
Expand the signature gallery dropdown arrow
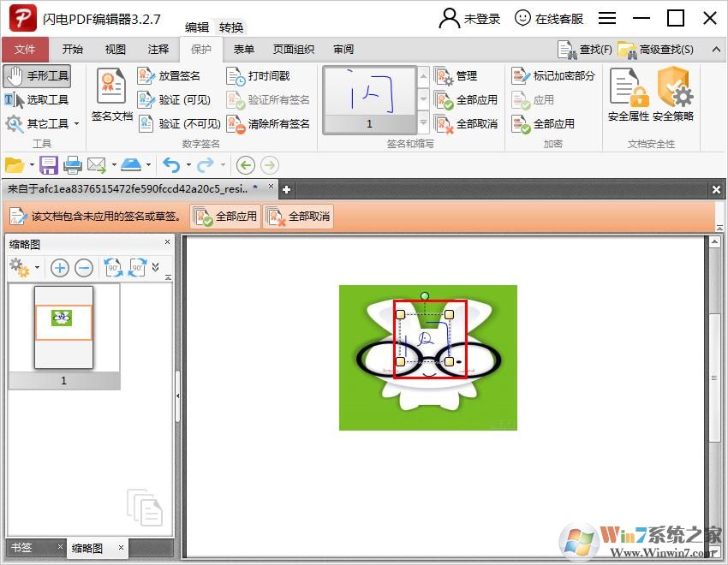pos(423,122)
